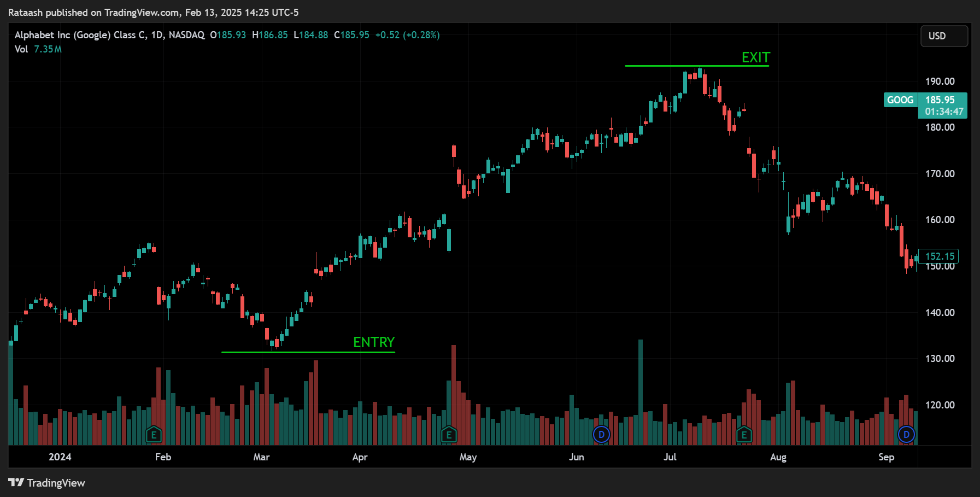Click the 190.00 price axis label
Image resolution: width=980 pixels, height=497 pixels.
(x=940, y=81)
